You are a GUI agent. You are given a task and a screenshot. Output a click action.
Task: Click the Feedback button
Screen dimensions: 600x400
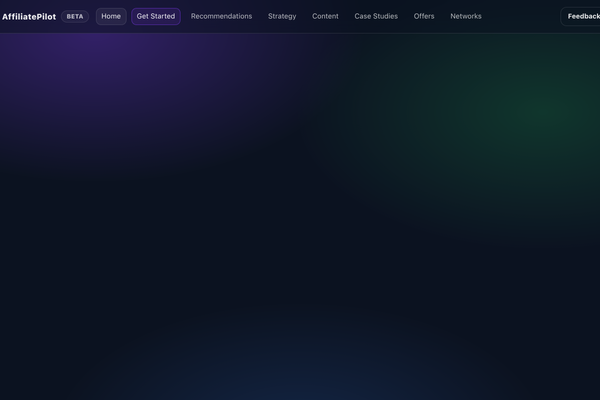click(x=581, y=16)
